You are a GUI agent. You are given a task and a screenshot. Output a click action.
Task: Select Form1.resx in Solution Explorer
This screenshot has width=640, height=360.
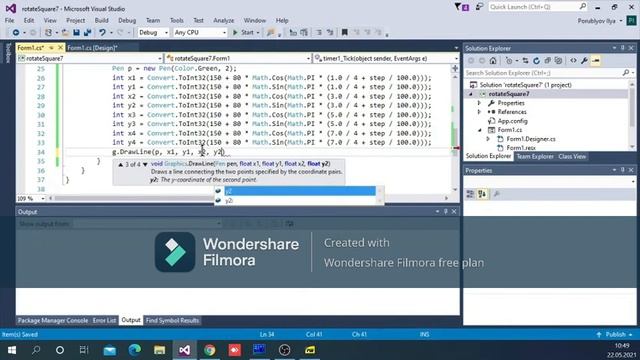coord(521,148)
